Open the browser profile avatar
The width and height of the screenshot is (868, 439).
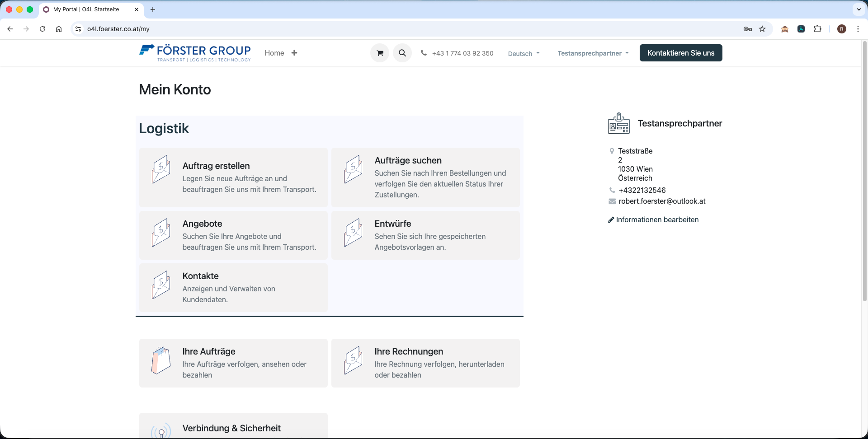click(842, 28)
